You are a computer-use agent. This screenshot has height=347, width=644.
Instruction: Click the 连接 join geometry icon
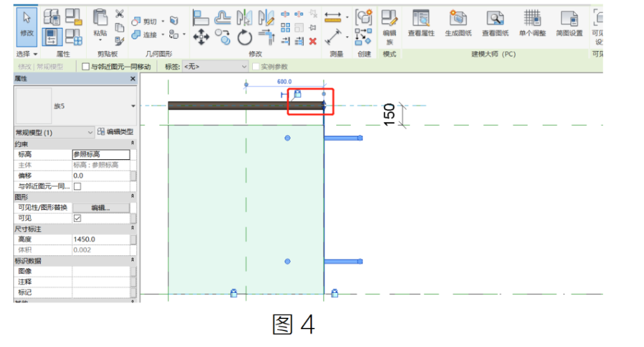(136, 35)
